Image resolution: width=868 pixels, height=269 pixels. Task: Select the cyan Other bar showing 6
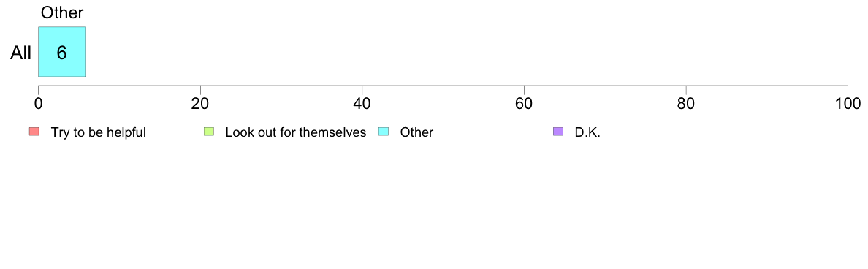click(62, 51)
